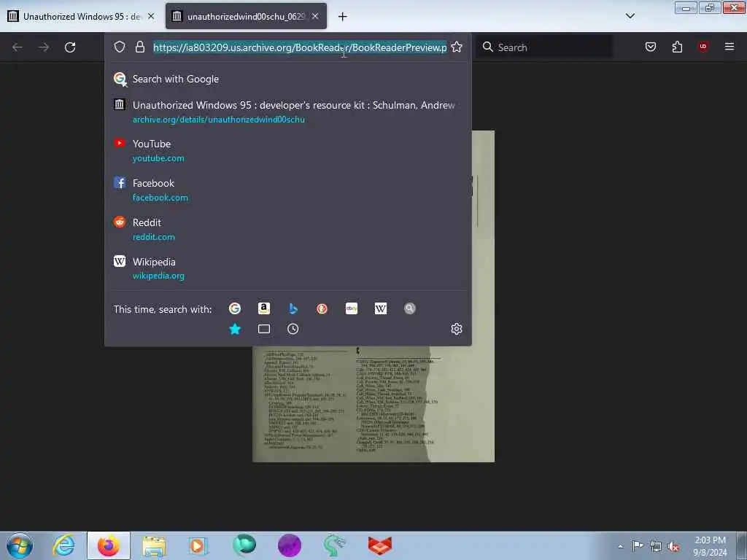Search this time with Wikipedia icon
Image resolution: width=747 pixels, height=560 pixels.
coord(381,308)
